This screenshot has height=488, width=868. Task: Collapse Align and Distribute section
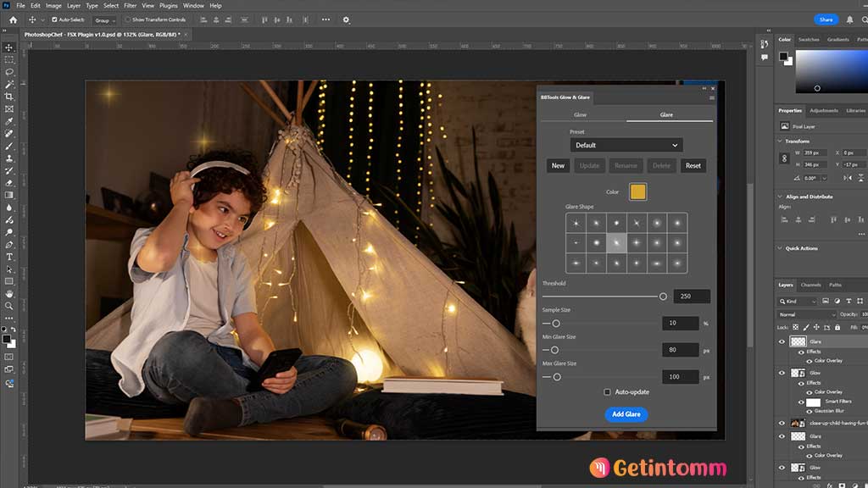pos(780,197)
